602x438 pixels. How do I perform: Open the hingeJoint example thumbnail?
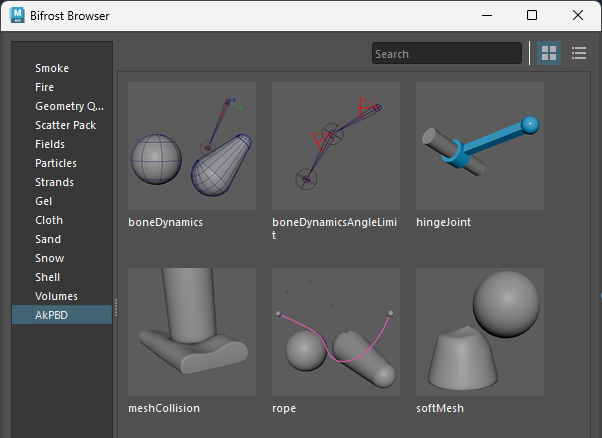pos(480,146)
